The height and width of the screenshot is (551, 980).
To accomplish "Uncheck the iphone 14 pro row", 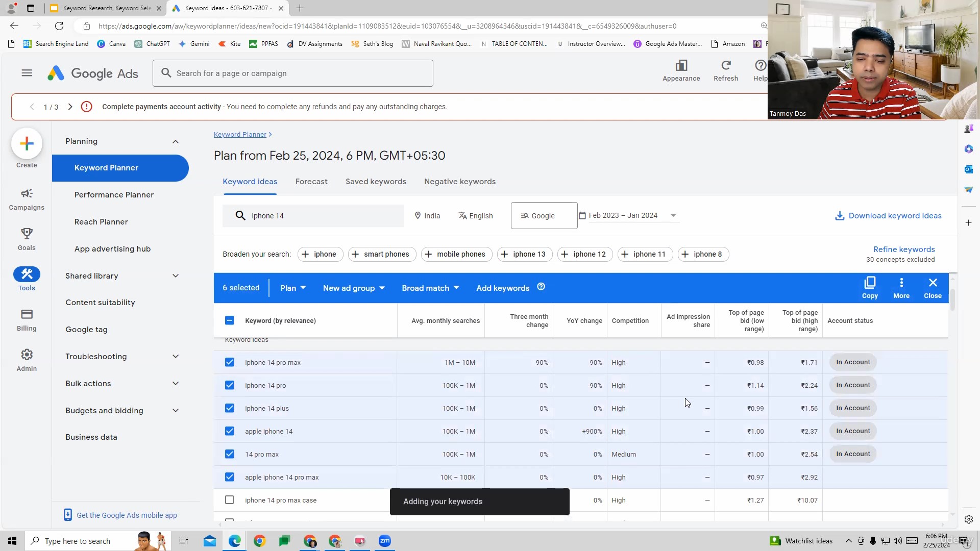I will [230, 385].
